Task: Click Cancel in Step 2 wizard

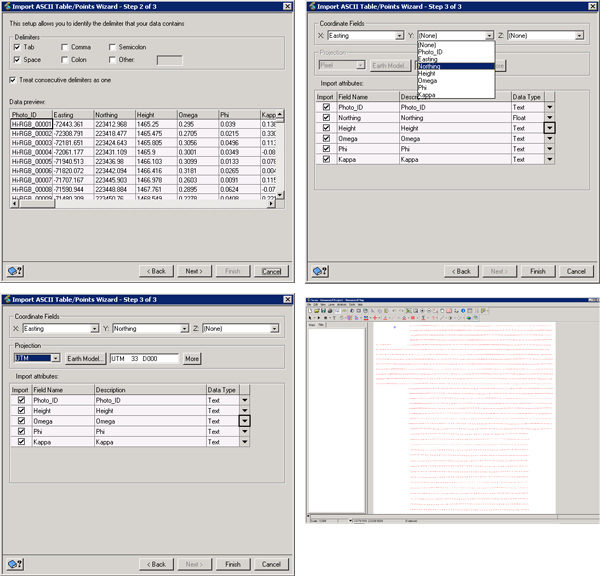Action: point(271,271)
